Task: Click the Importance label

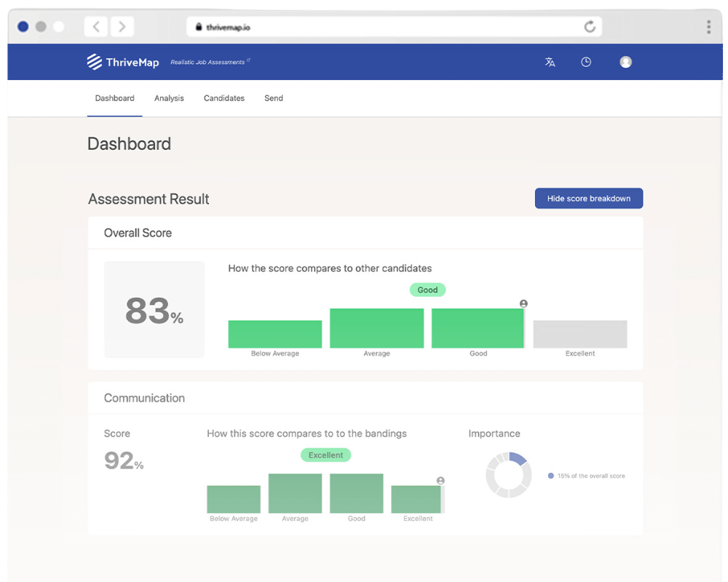Action: pos(494,434)
